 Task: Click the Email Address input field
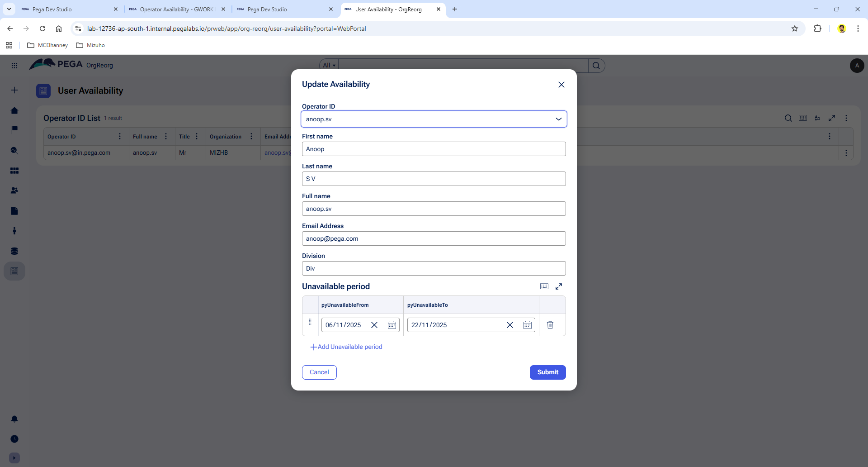pyautogui.click(x=434, y=238)
